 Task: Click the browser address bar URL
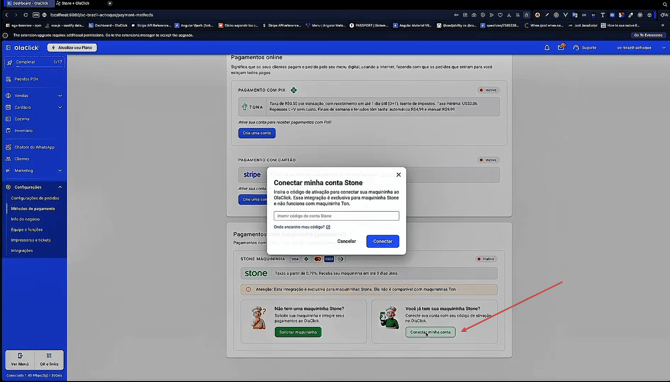click(102, 15)
